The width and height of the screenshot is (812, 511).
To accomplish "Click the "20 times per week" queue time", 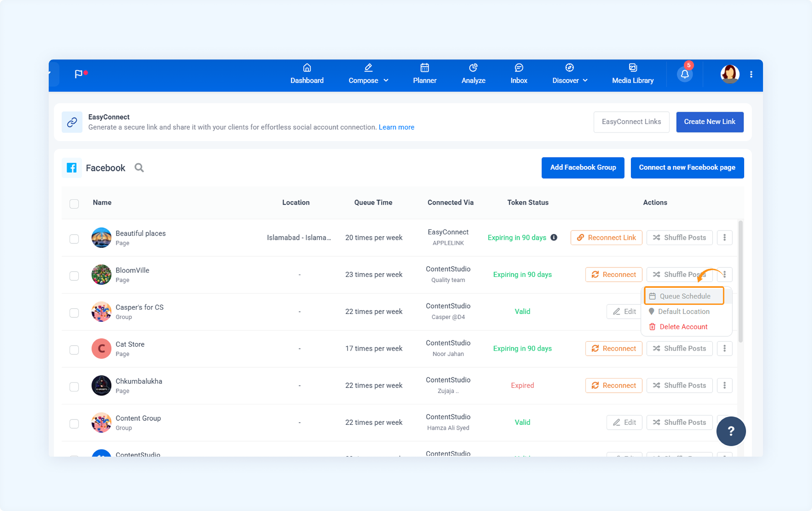I will (374, 238).
